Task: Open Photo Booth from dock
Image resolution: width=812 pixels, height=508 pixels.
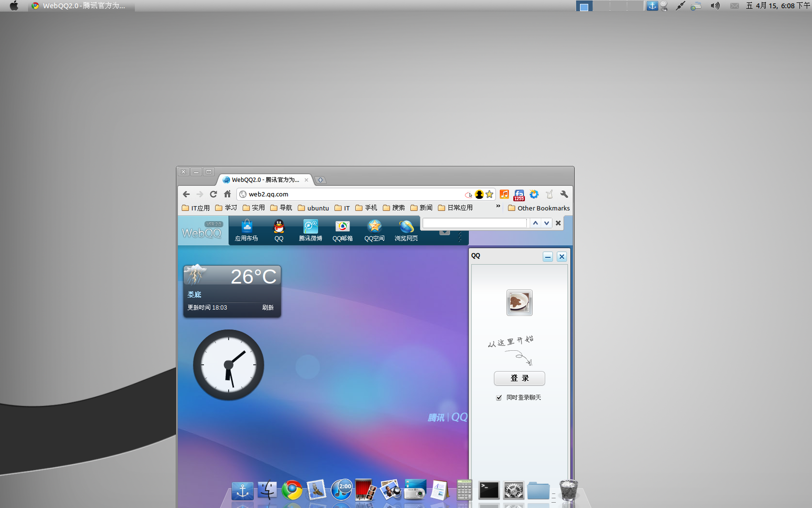Action: click(x=365, y=490)
